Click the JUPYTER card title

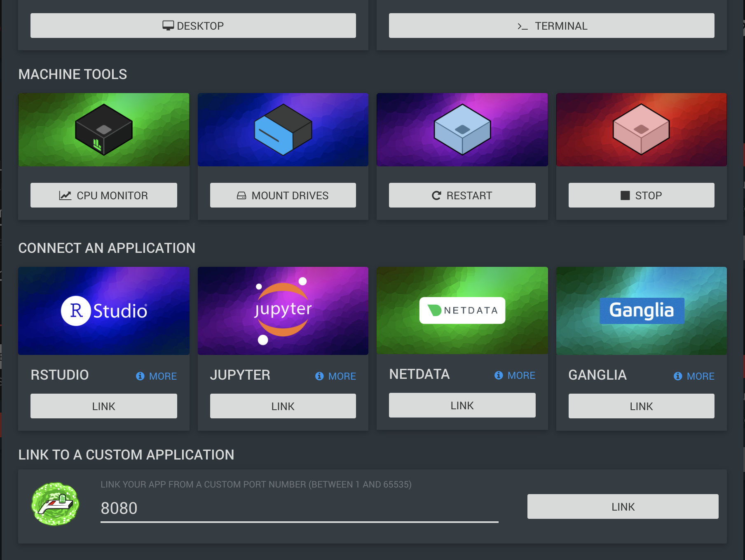[240, 375]
